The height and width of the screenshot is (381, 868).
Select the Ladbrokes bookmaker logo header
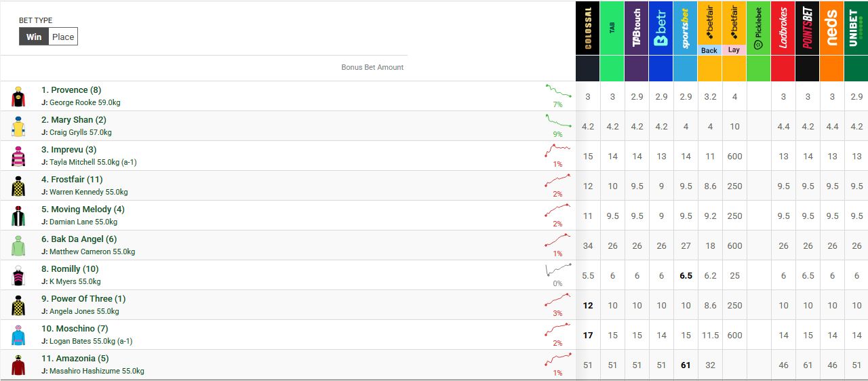(x=783, y=28)
